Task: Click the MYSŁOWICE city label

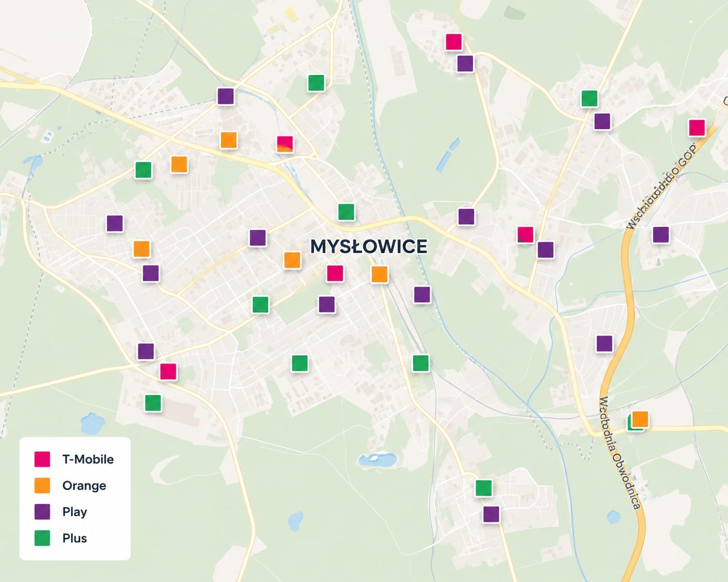Action: tap(369, 247)
